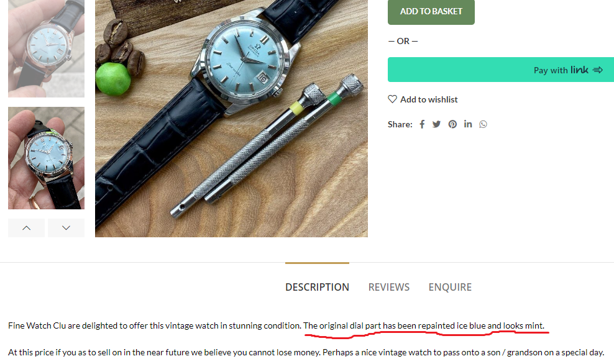Share the listing through WhatsApp
Image resolution: width=614 pixels, height=364 pixels.
(483, 124)
